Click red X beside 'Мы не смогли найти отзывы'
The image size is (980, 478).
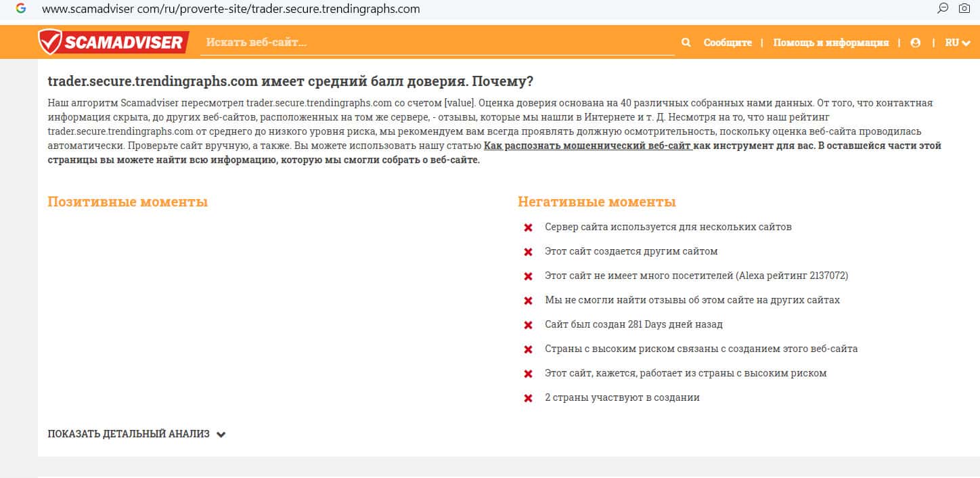tap(528, 301)
